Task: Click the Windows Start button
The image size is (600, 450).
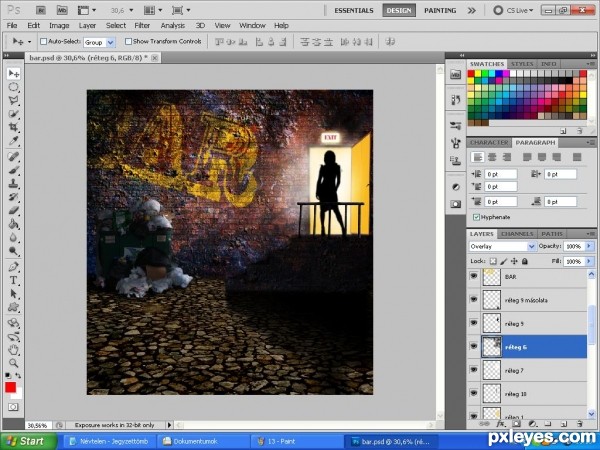Action: click(x=29, y=441)
